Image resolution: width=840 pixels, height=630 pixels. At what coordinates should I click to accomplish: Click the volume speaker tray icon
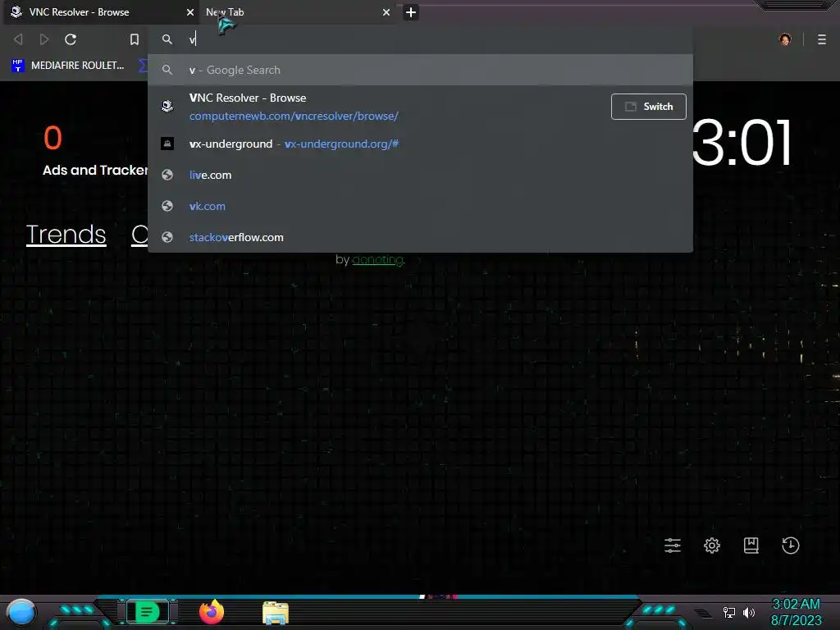tap(749, 612)
